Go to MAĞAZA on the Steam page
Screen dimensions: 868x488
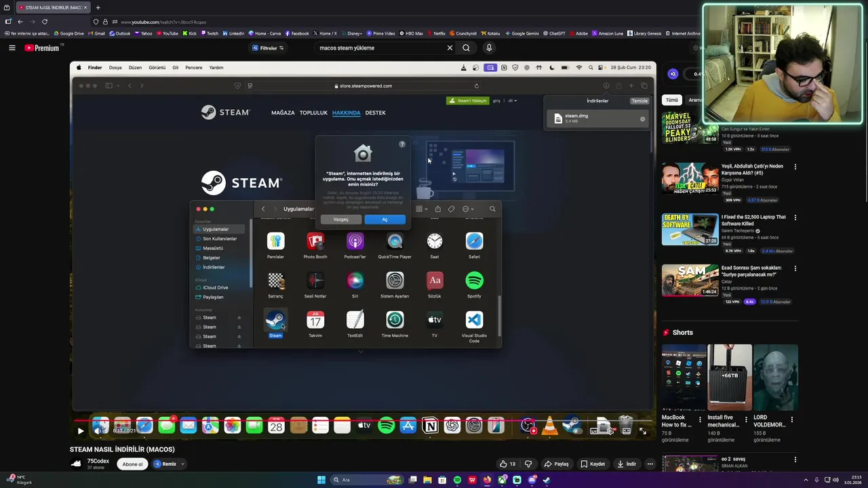pos(283,113)
